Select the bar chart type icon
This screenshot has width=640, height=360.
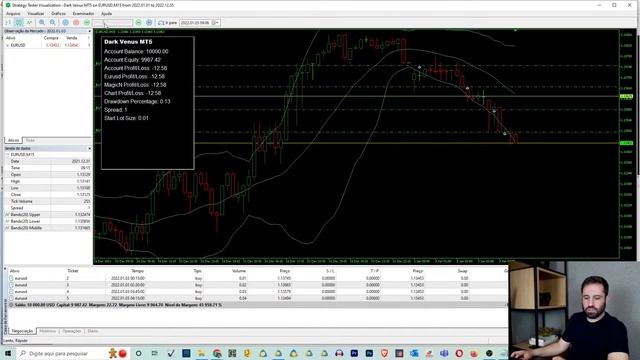[x=8, y=22]
